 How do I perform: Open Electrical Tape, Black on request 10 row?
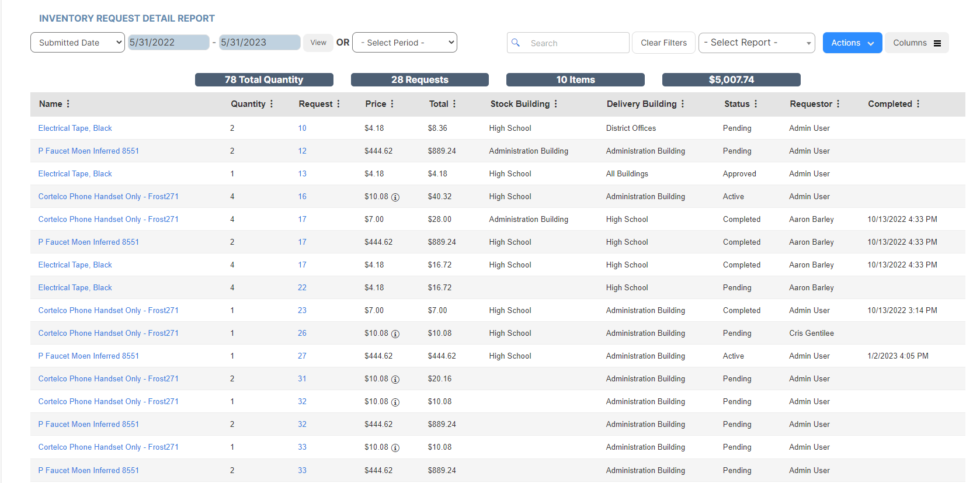pos(75,128)
